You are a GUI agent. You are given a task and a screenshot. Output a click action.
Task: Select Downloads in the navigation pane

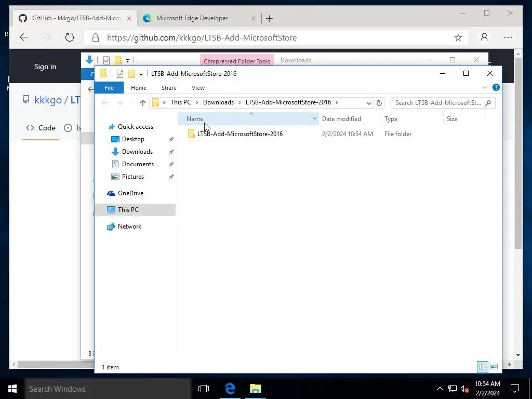click(x=137, y=152)
